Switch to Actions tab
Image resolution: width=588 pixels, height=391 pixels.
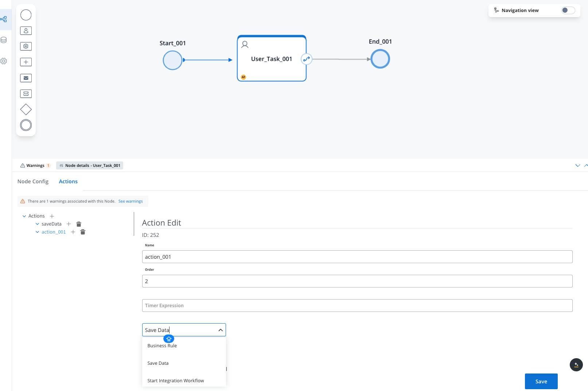(68, 181)
